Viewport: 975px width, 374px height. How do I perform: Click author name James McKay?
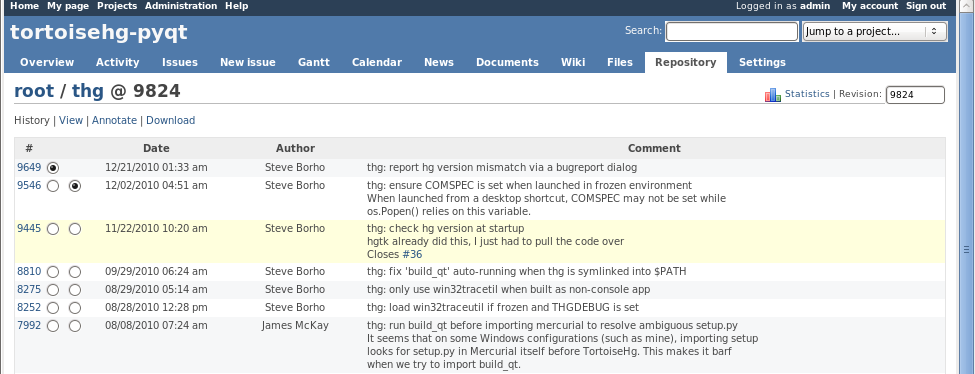[295, 326]
